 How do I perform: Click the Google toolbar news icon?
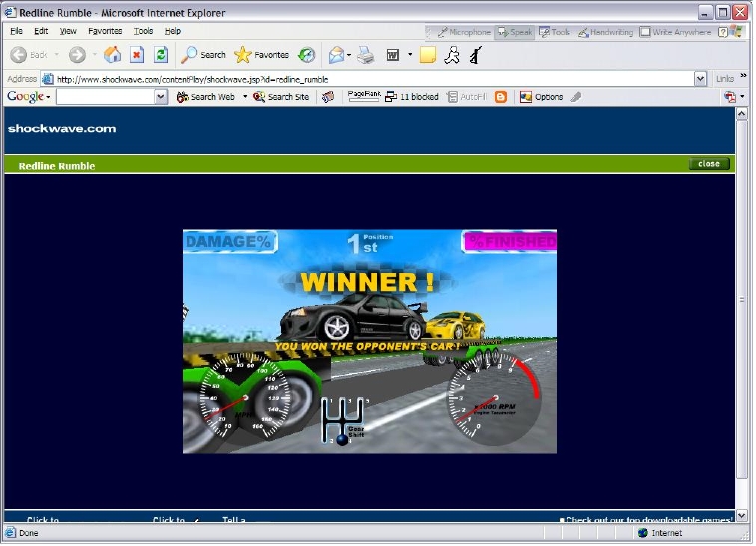click(x=328, y=97)
